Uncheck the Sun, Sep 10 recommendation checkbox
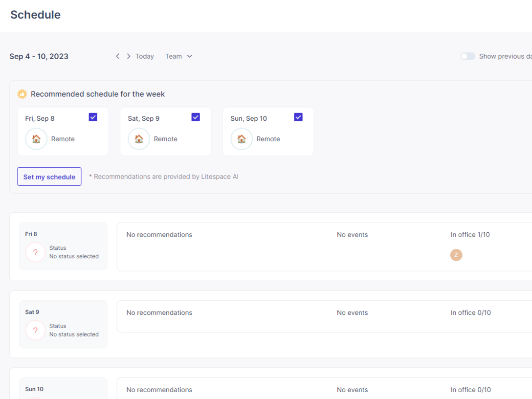This screenshot has width=532, height=399. coord(298,117)
